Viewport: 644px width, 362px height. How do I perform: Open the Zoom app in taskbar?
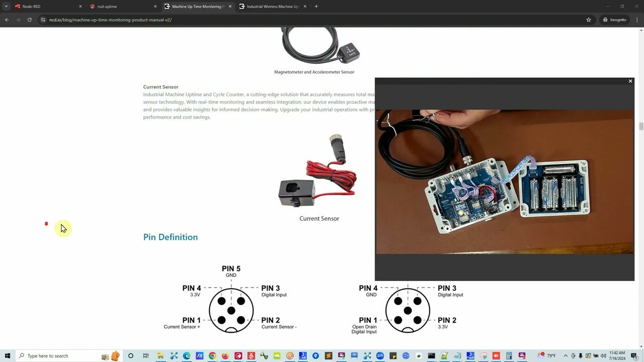pos(380,355)
